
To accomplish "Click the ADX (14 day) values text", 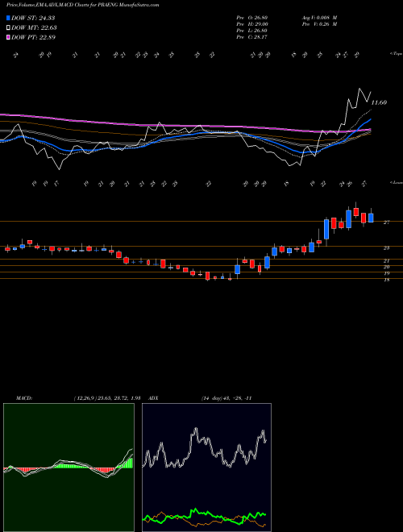I will (226, 398).
